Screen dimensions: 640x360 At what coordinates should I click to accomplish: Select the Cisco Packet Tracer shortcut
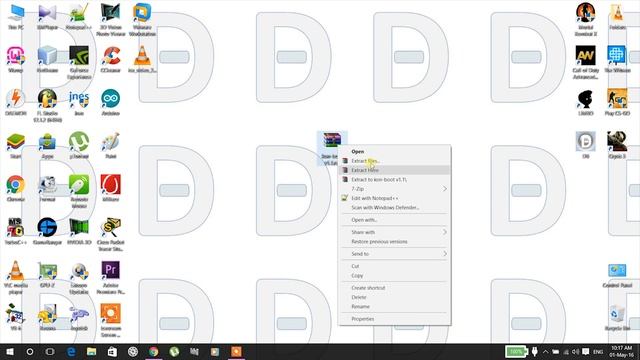point(111,235)
